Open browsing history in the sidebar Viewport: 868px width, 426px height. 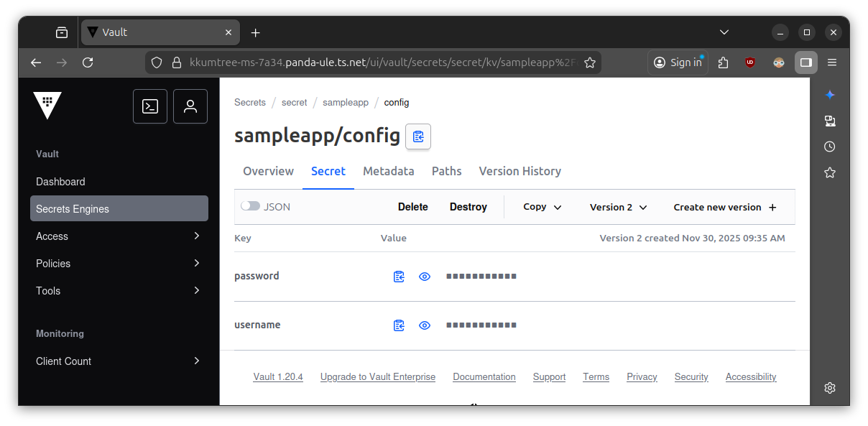830,147
